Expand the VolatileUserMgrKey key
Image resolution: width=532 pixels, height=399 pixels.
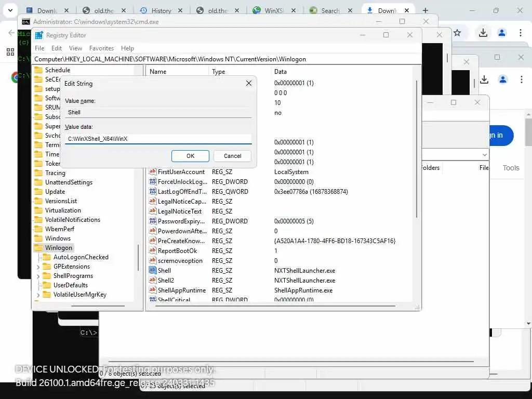coord(38,295)
